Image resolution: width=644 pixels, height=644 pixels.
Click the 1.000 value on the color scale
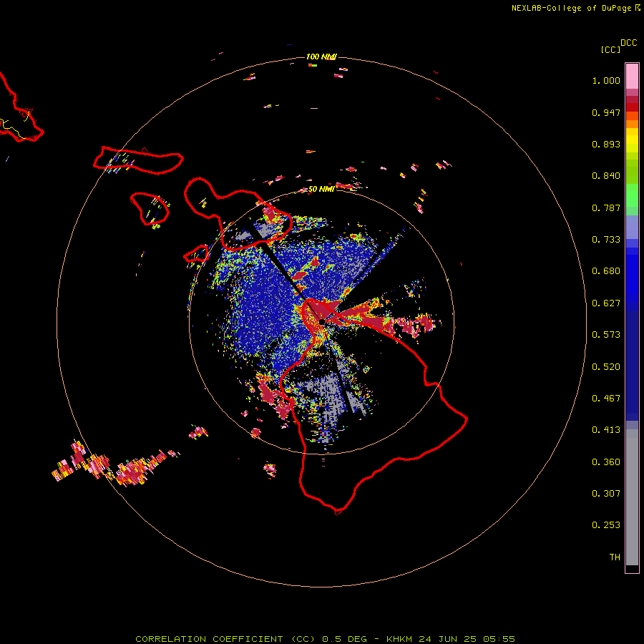click(606, 80)
